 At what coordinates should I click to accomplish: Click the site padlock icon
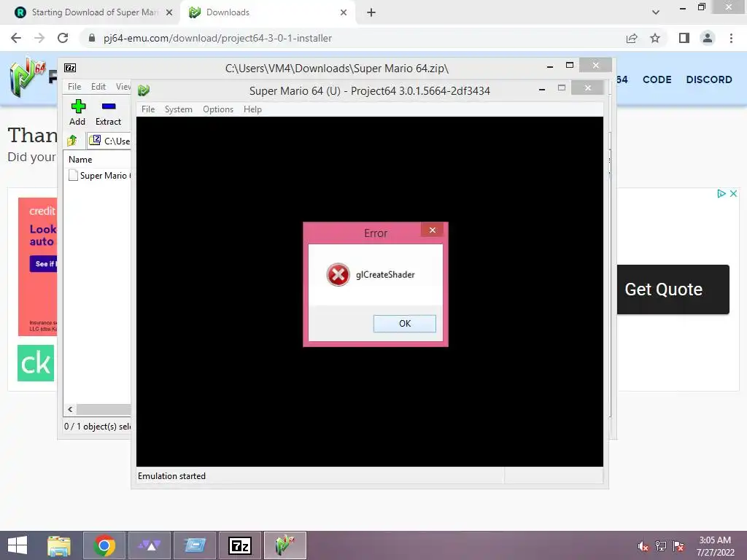pos(92,38)
